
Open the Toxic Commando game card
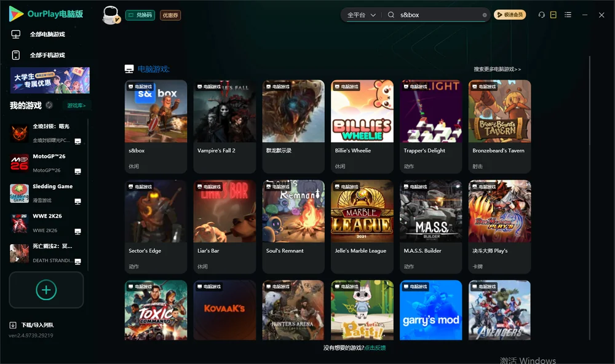[156, 310]
